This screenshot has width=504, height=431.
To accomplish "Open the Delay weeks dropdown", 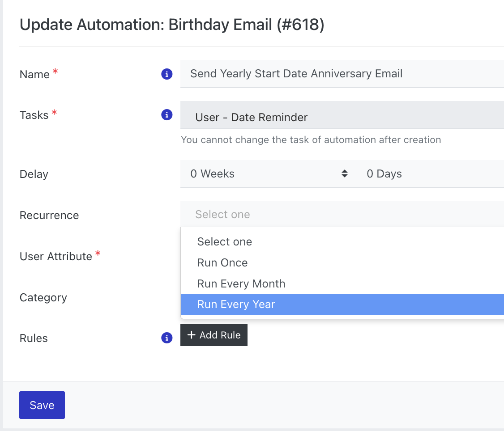I will tap(267, 174).
